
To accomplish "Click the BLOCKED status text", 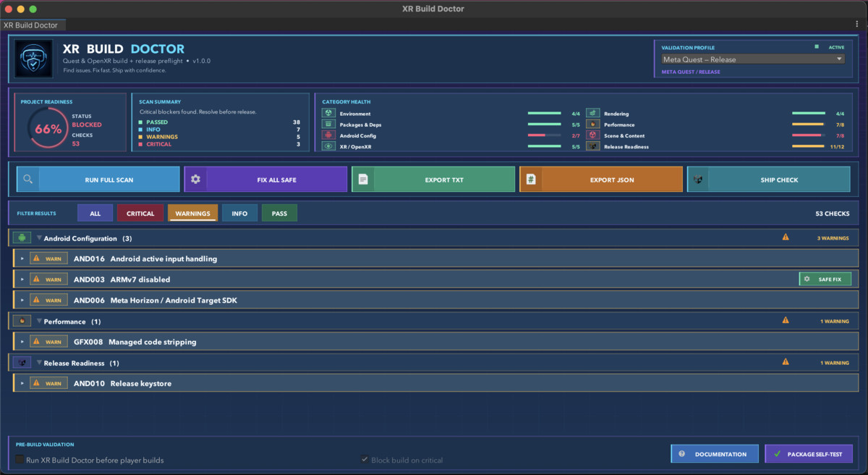I will 87,125.
